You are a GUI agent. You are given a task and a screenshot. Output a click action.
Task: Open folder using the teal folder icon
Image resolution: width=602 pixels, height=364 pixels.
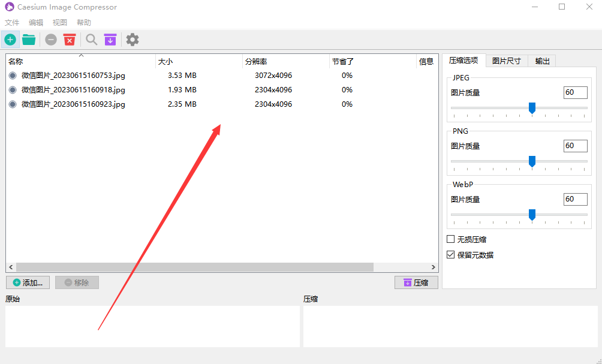tap(29, 40)
